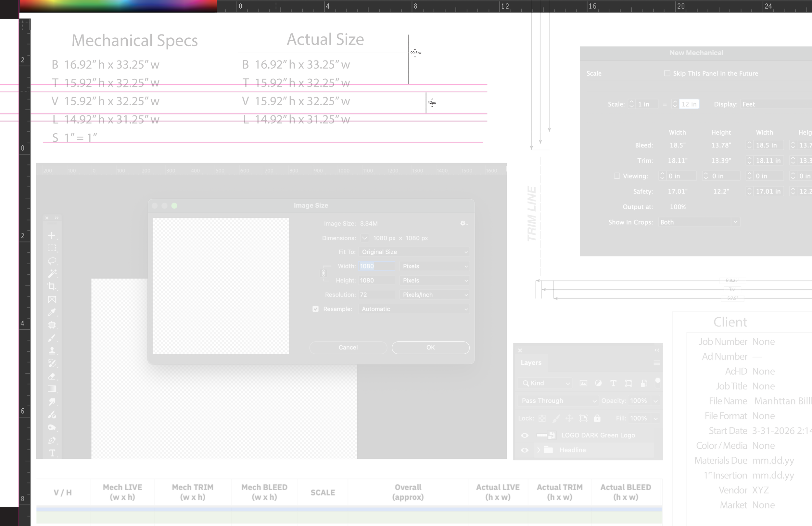Check the Viewing checkbox in New Mechanical

[617, 176]
